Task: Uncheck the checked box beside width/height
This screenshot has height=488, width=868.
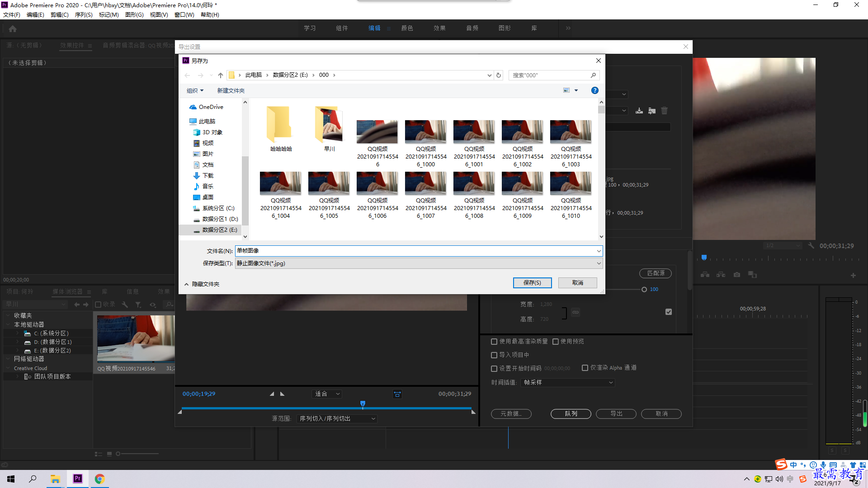Action: tap(669, 312)
